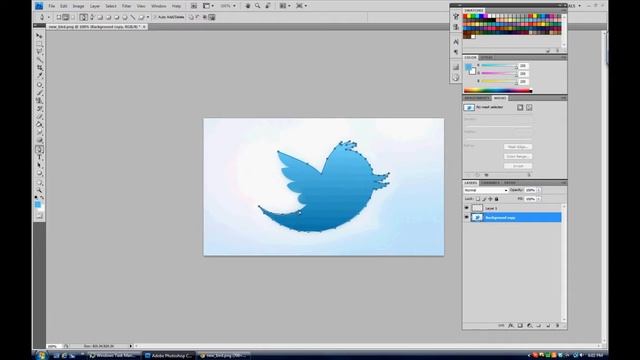Open the Opacity slider arrow
Viewport: 640px width, 360px height.
[539, 190]
